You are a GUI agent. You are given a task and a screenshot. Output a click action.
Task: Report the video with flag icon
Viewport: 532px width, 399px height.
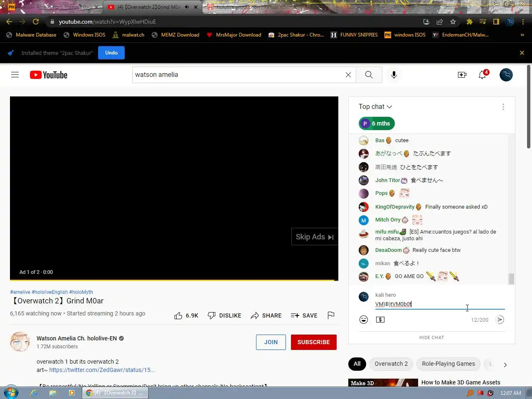point(331,315)
